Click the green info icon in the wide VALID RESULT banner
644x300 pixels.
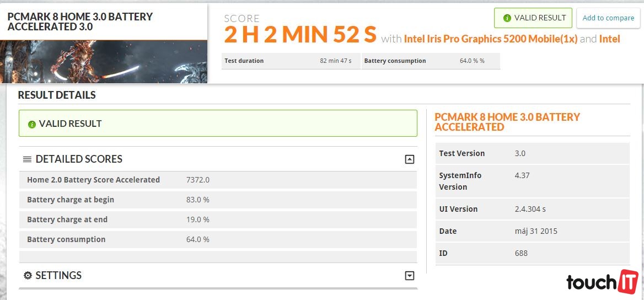[x=32, y=124]
